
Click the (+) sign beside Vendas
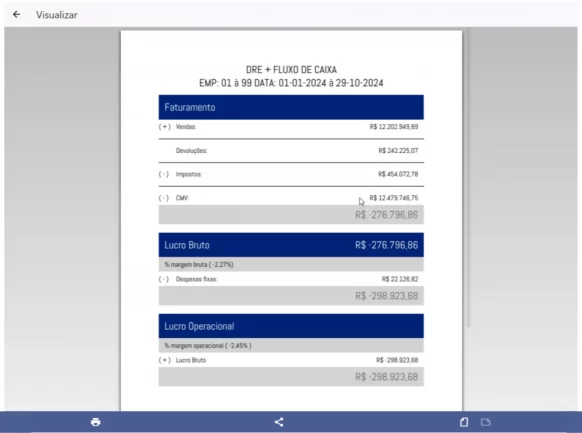(x=164, y=127)
